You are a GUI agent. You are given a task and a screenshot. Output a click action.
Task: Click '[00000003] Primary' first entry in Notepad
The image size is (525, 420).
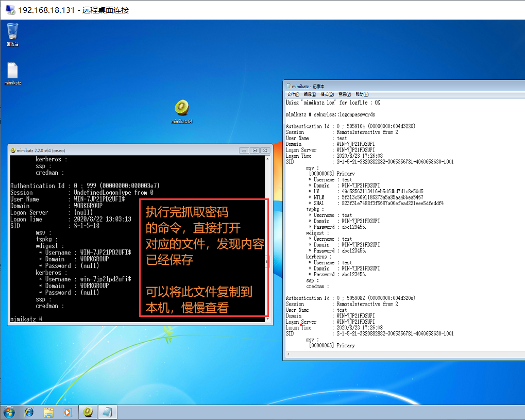click(x=332, y=174)
